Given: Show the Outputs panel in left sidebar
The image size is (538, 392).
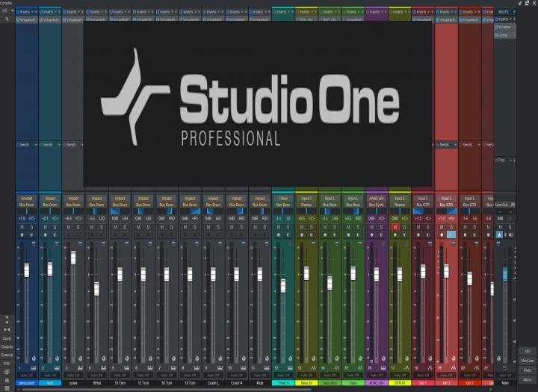Looking at the screenshot, I should (x=7, y=346).
